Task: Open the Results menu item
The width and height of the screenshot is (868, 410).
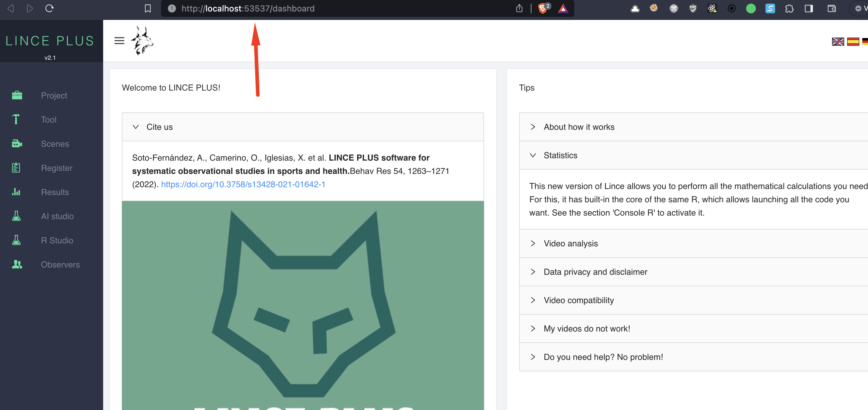Action: click(55, 192)
